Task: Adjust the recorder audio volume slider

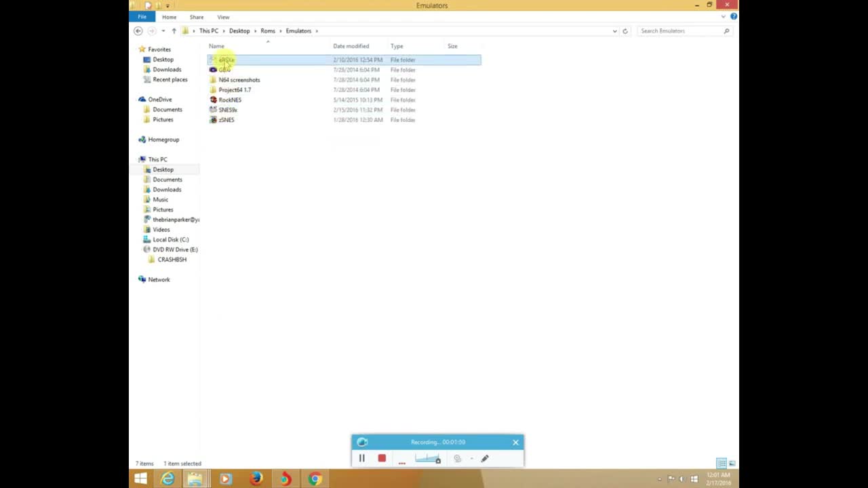Action: tap(427, 459)
